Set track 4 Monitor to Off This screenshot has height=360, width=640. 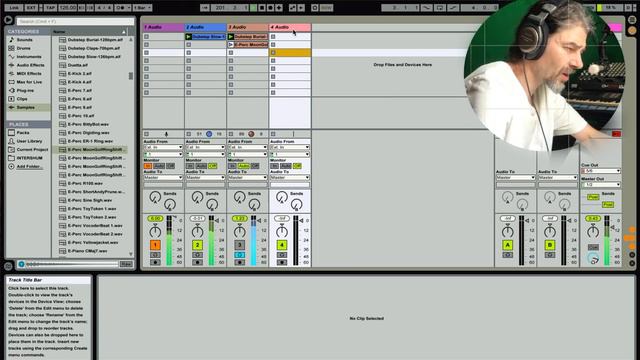(x=297, y=166)
